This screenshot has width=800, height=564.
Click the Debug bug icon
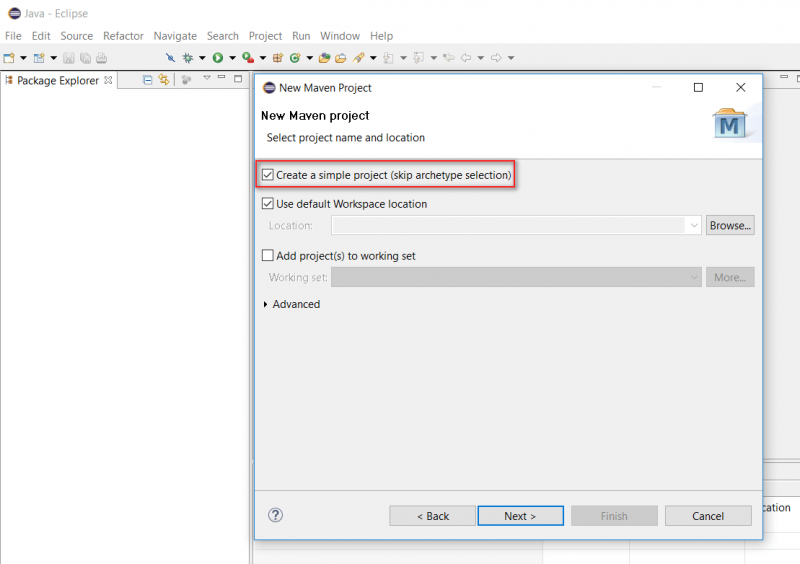tap(188, 58)
